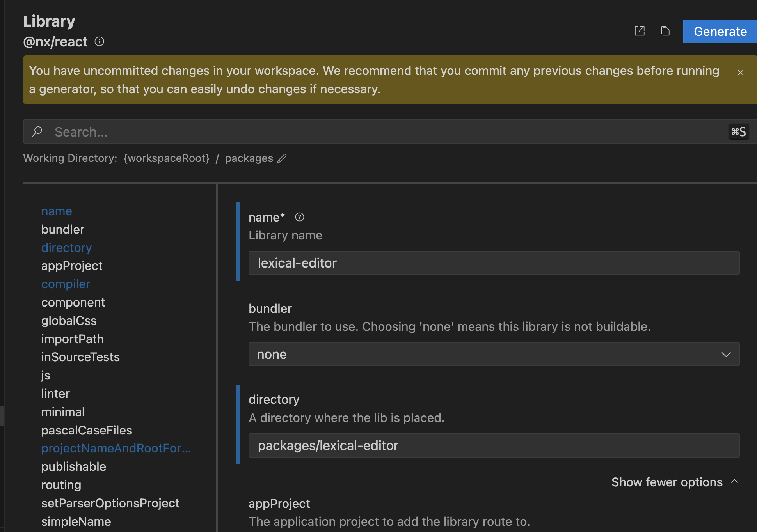The height and width of the screenshot is (532, 757).
Task: Select globalCss in the sidebar list
Action: (x=69, y=321)
